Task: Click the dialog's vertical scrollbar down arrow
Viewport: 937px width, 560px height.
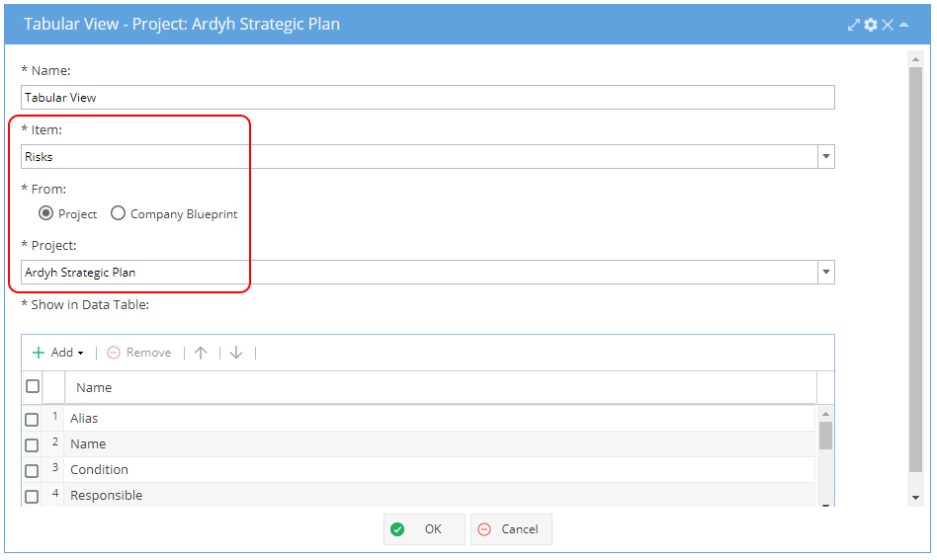Action: [915, 498]
